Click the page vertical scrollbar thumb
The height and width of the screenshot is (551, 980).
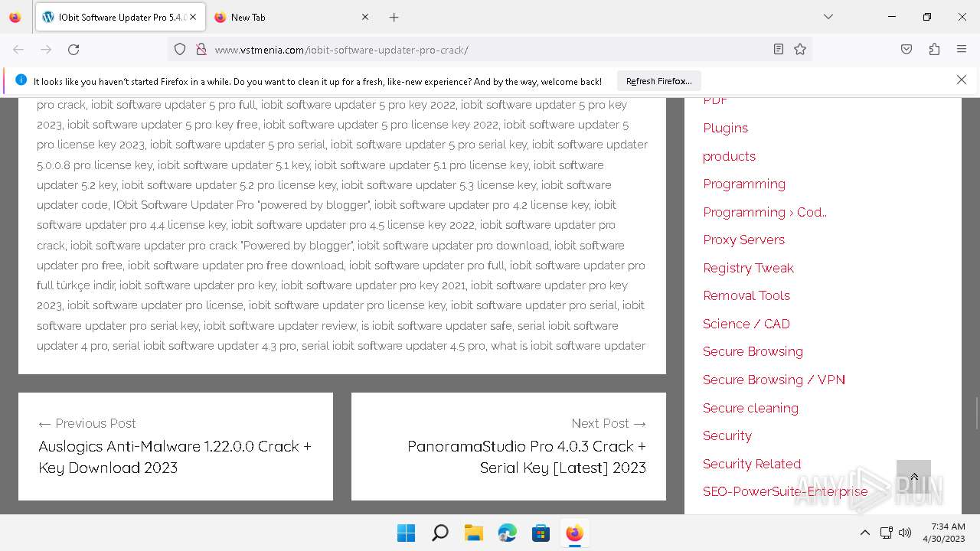pos(976,413)
